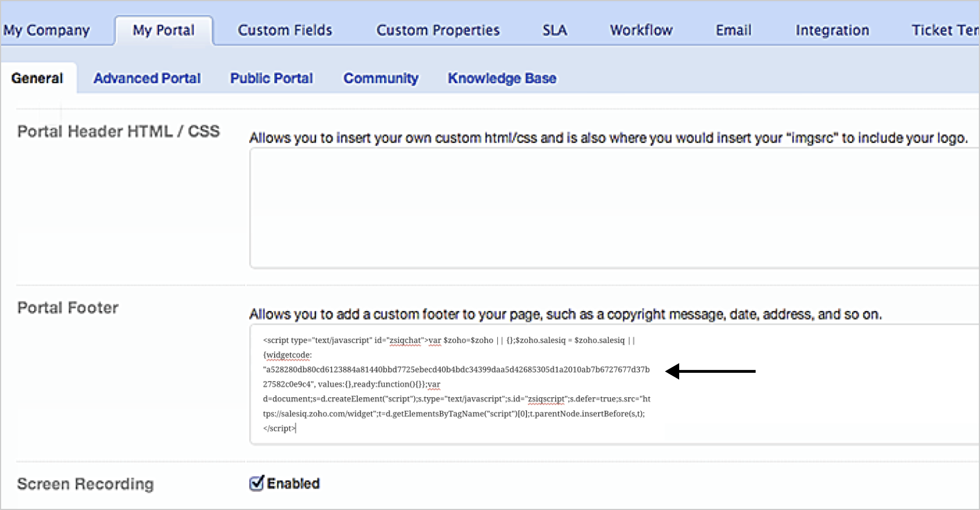Go to Knowledge Base sub-tab

[x=502, y=78]
